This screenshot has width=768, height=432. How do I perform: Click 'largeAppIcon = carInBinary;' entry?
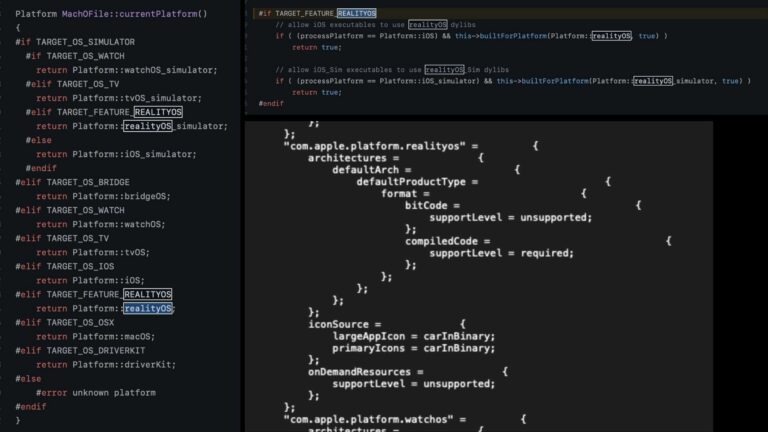point(413,336)
